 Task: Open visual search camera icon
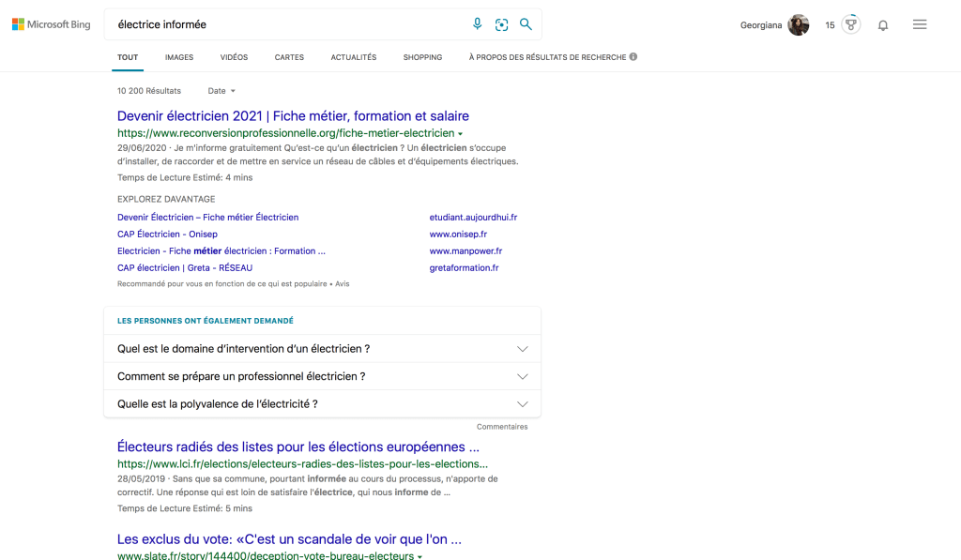click(x=501, y=24)
